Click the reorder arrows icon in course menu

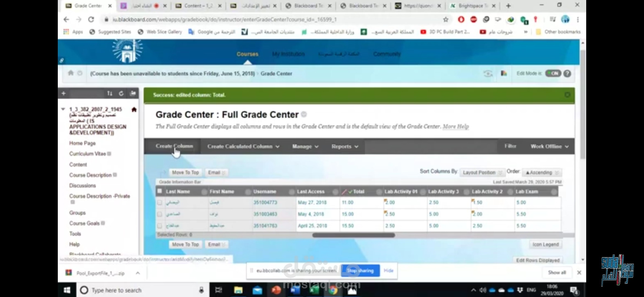110,94
